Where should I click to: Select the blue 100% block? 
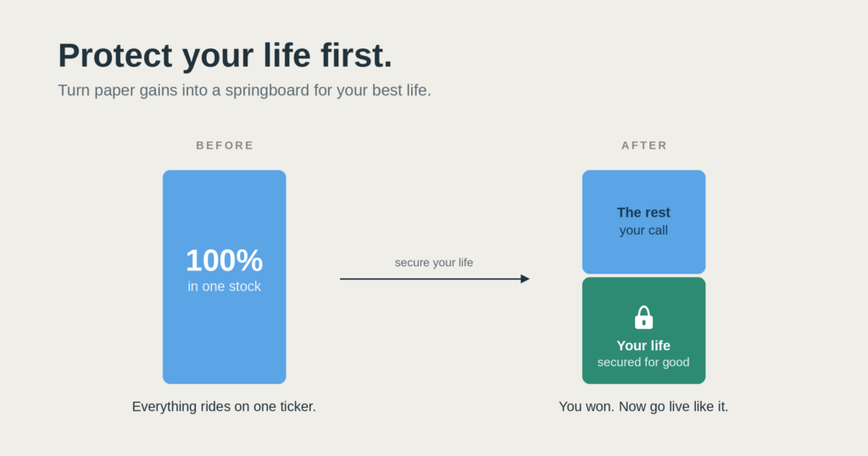(224, 276)
